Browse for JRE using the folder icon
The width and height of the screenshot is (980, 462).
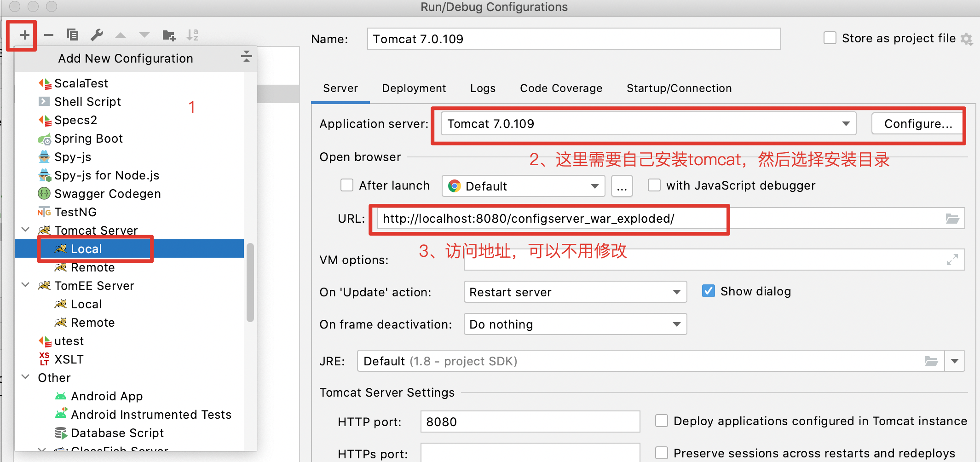click(x=931, y=361)
